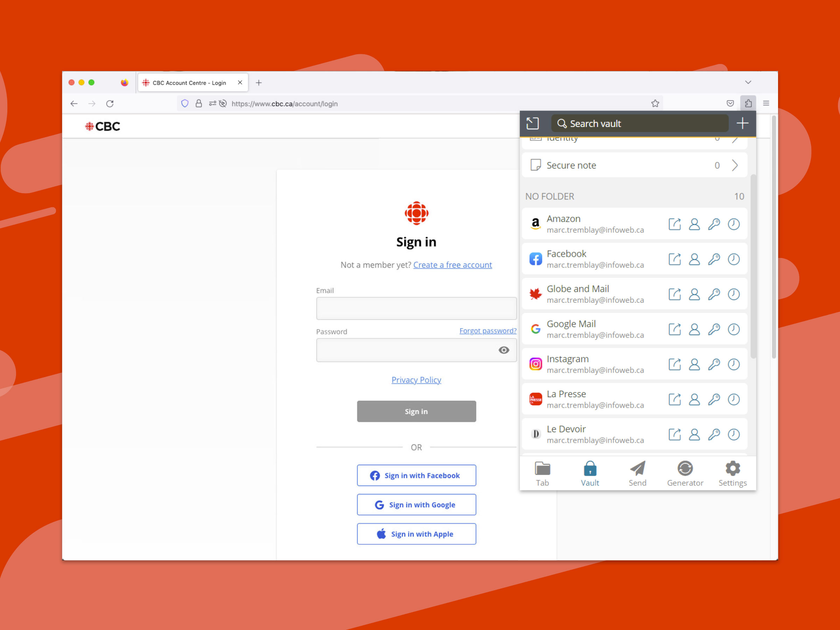Viewport: 840px width, 630px height.
Task: Launch the Globe and Mail entry
Action: [x=674, y=294]
